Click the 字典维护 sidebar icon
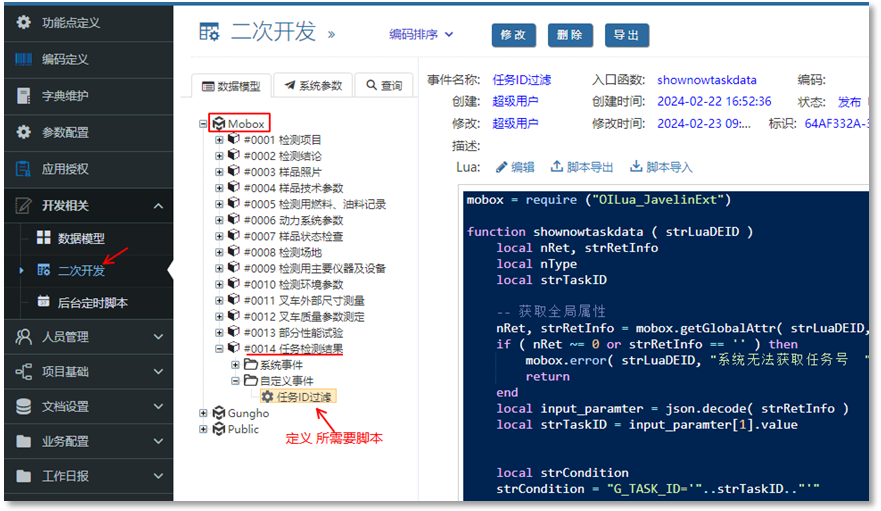881x511 pixels. pyautogui.click(x=23, y=96)
